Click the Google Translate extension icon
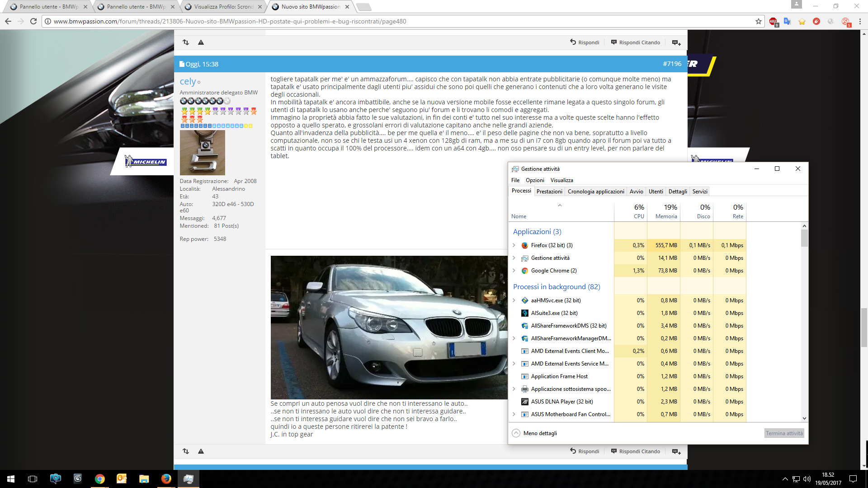 pyautogui.click(x=787, y=21)
